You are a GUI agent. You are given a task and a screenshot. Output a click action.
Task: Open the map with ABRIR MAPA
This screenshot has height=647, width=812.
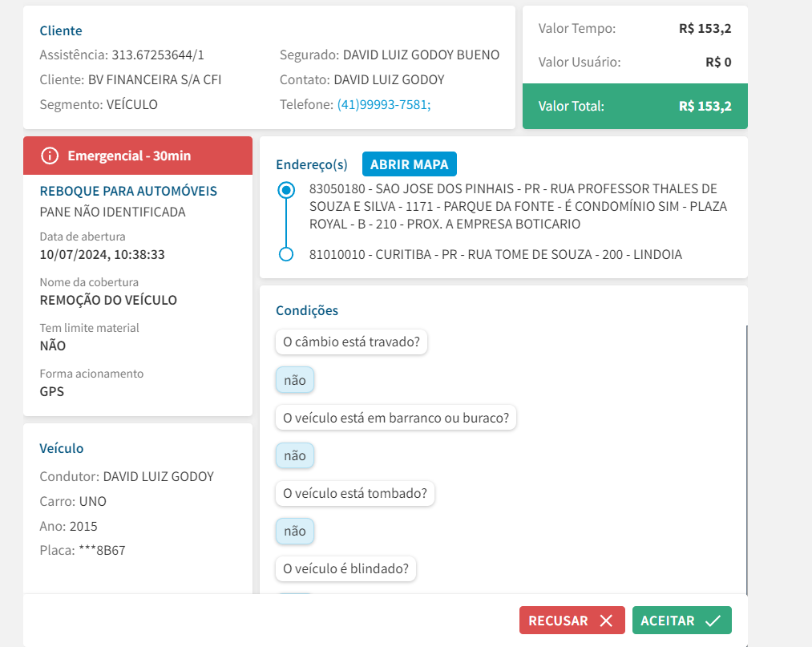410,164
